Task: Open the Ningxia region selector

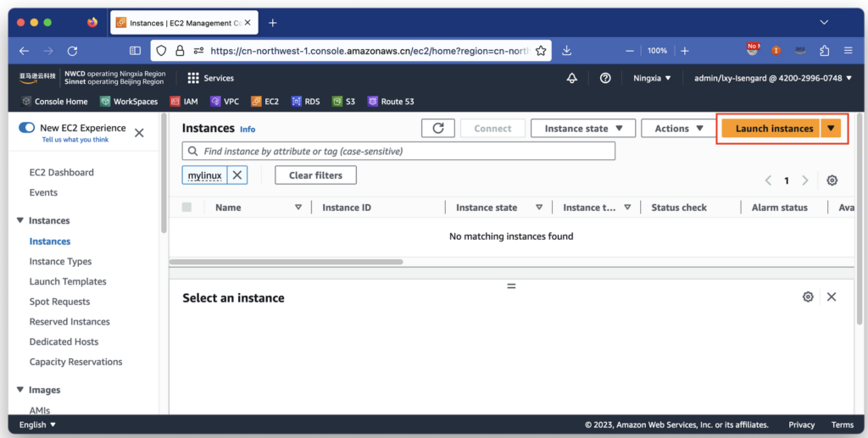Action: point(652,78)
